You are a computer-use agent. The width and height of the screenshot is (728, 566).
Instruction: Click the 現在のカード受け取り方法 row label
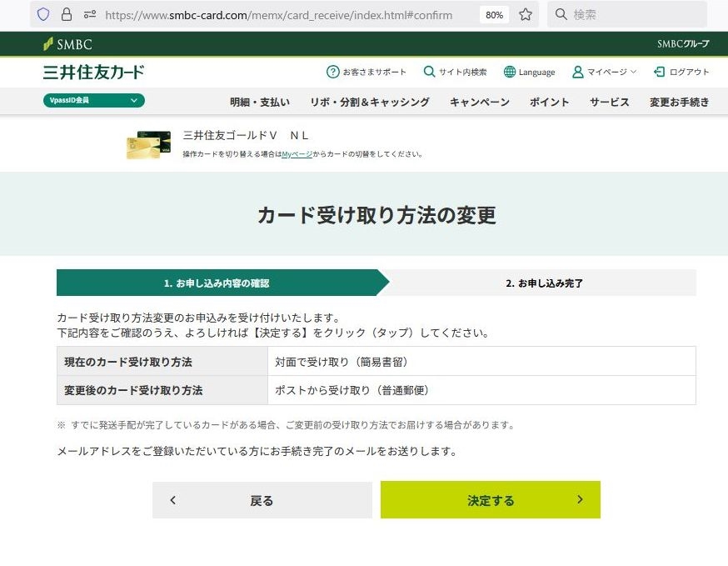tap(128, 362)
